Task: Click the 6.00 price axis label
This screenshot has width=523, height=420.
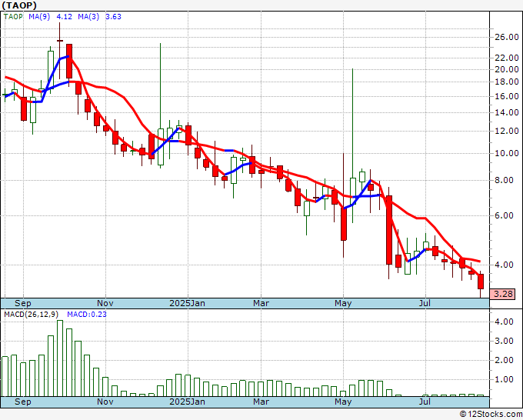Action: pyautogui.click(x=504, y=216)
